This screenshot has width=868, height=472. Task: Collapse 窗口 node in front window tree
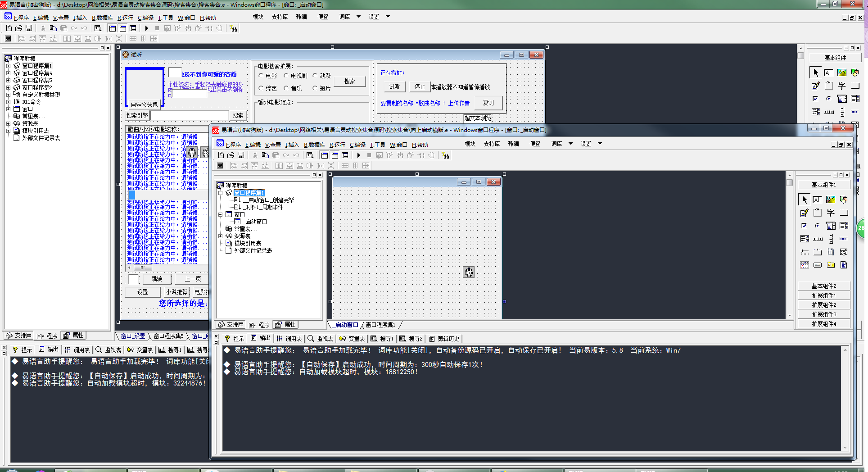tap(221, 214)
